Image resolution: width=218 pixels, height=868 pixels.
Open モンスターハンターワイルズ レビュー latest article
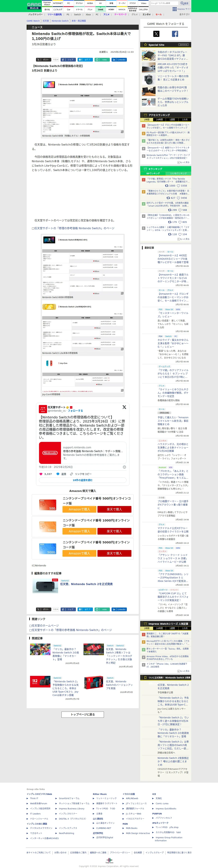(x=173, y=315)
